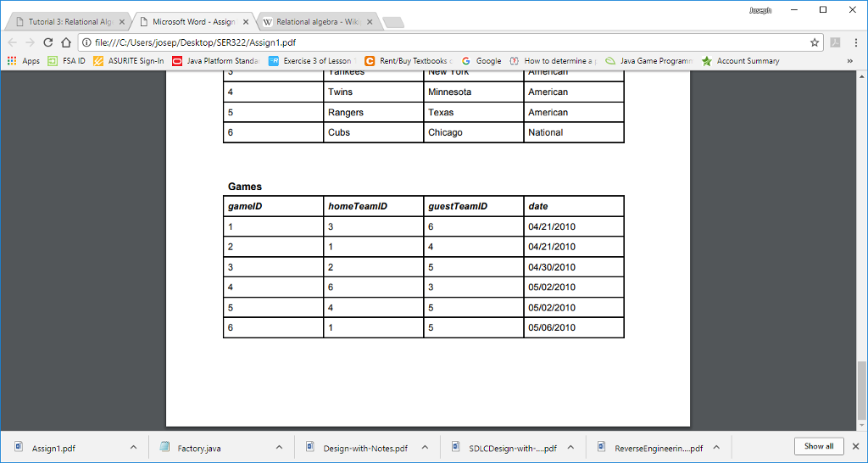
Task: Expand options for ReverseEngineering download
Action: point(716,448)
